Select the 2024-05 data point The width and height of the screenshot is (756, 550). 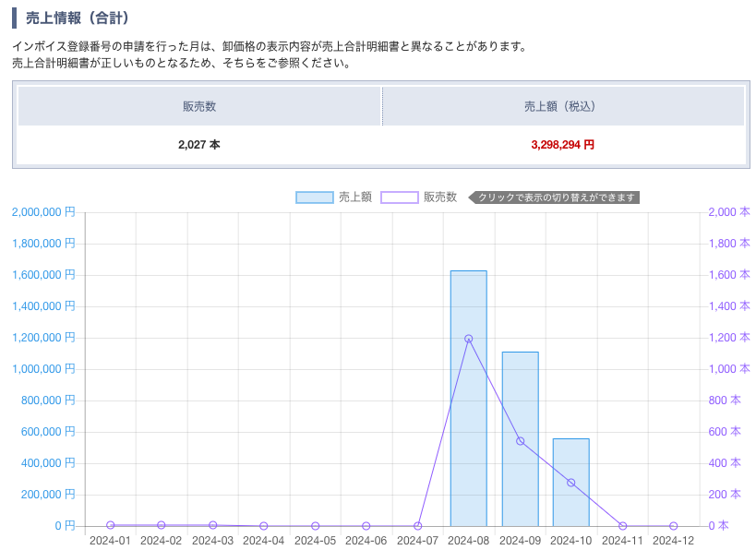click(316, 526)
